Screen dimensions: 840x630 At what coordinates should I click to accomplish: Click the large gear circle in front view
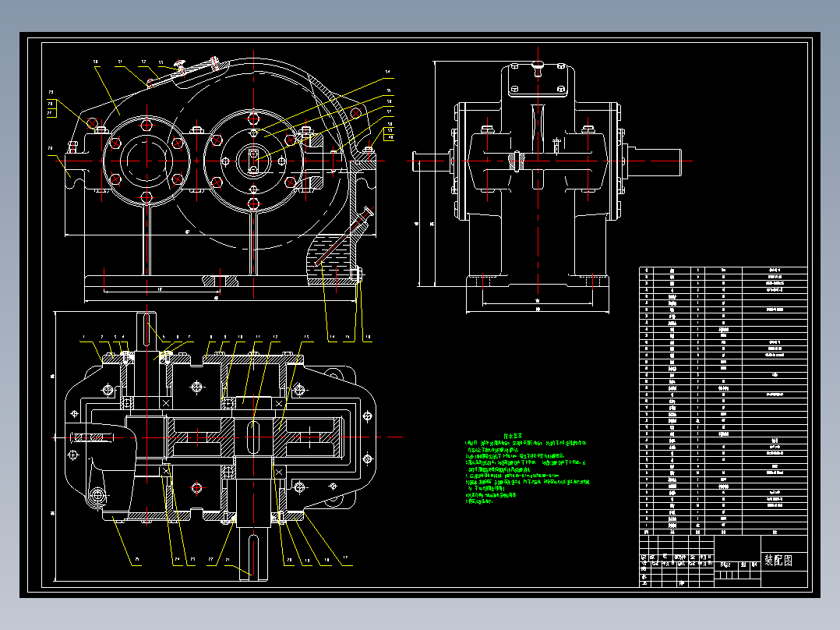(254, 161)
